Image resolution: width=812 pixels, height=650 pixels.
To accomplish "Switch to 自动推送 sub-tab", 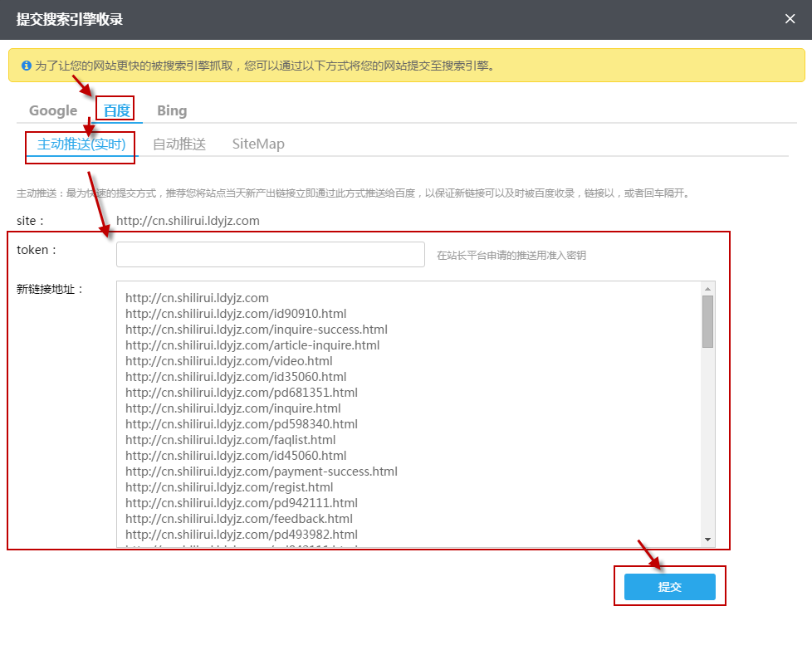I will (x=179, y=144).
